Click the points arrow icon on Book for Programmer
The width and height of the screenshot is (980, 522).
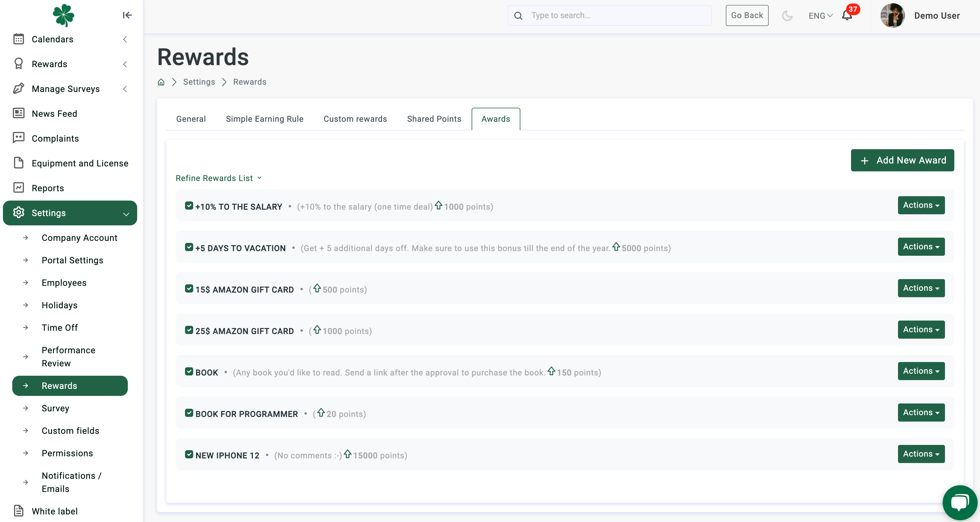click(x=321, y=413)
